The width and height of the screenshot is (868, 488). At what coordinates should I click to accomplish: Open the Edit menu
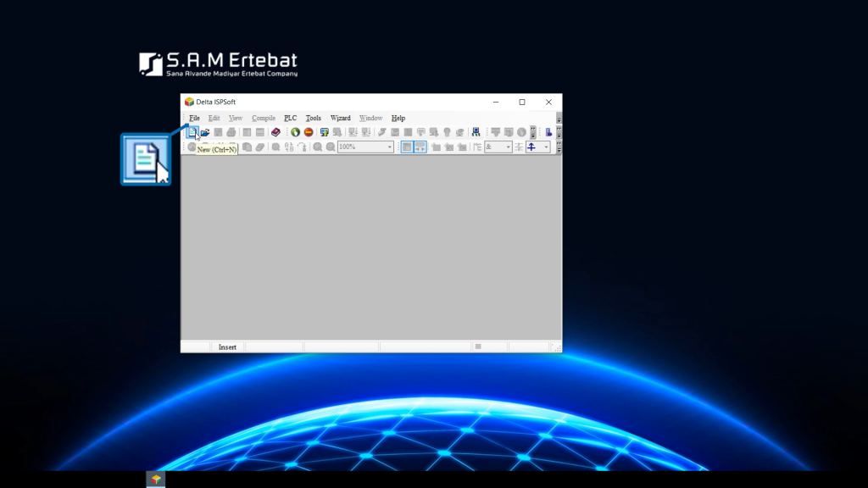(x=214, y=118)
